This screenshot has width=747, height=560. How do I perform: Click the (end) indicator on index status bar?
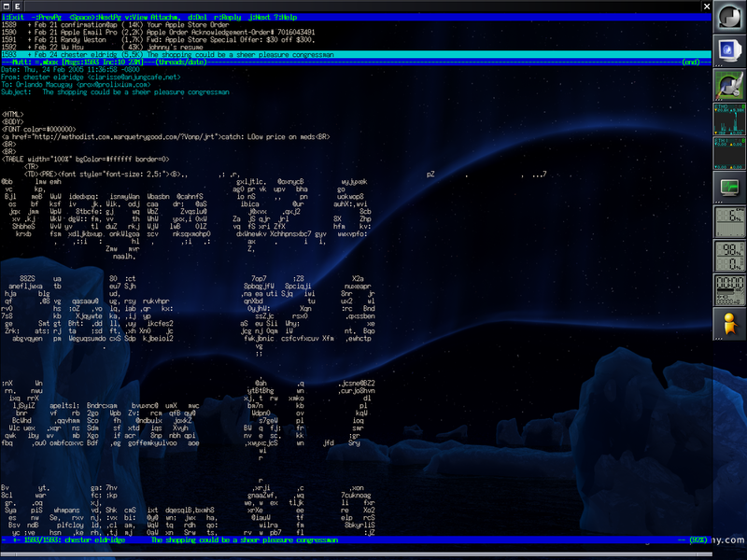click(x=691, y=62)
